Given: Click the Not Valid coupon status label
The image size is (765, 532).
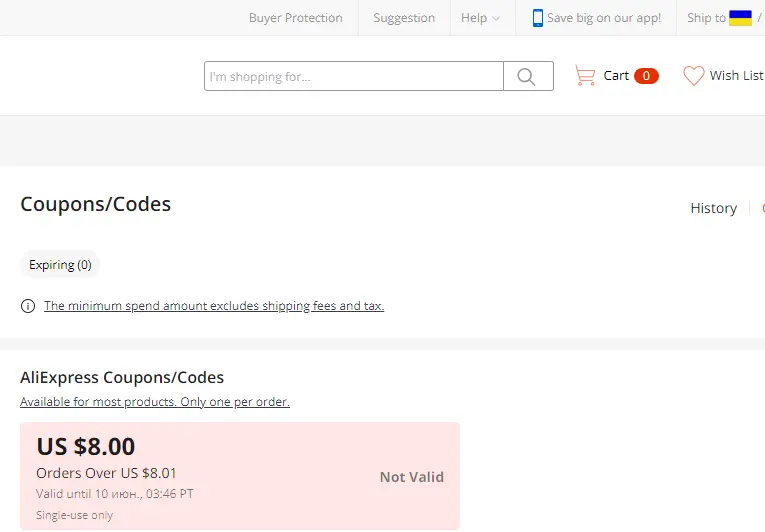Looking at the screenshot, I should (412, 477).
